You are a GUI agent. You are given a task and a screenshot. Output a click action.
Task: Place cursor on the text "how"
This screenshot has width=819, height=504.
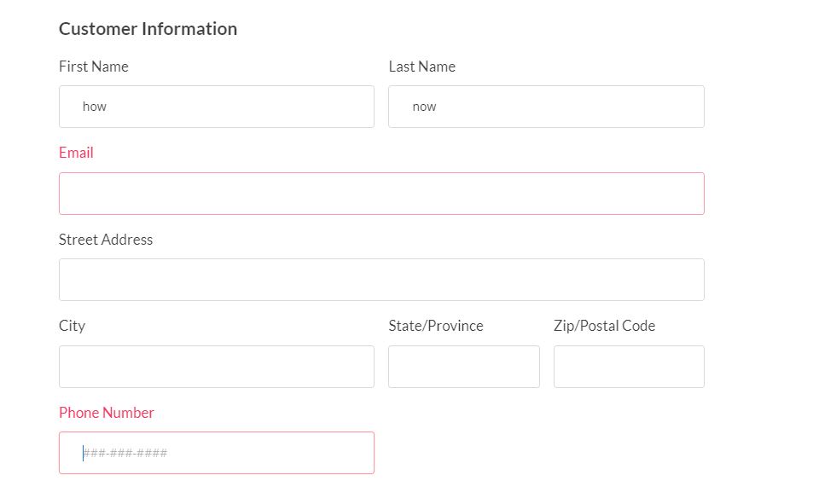click(95, 107)
